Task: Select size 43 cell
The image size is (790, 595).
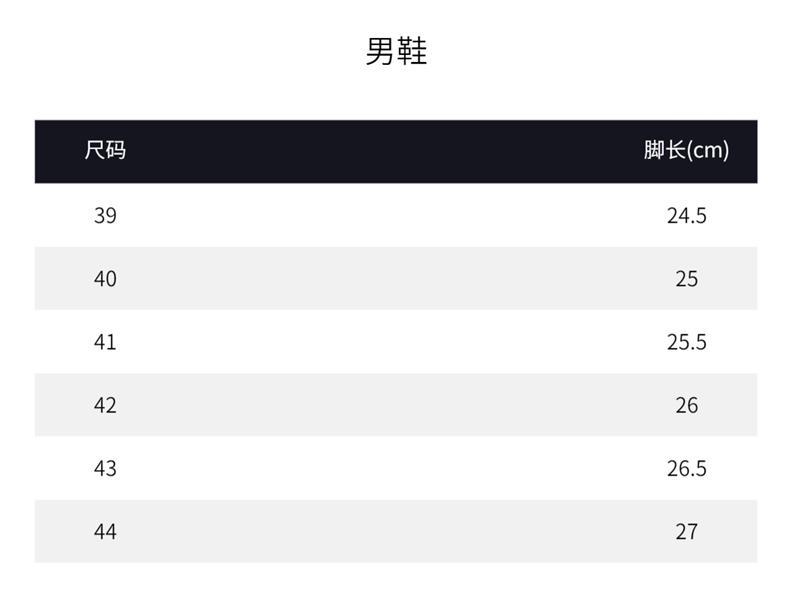Action: [105, 468]
